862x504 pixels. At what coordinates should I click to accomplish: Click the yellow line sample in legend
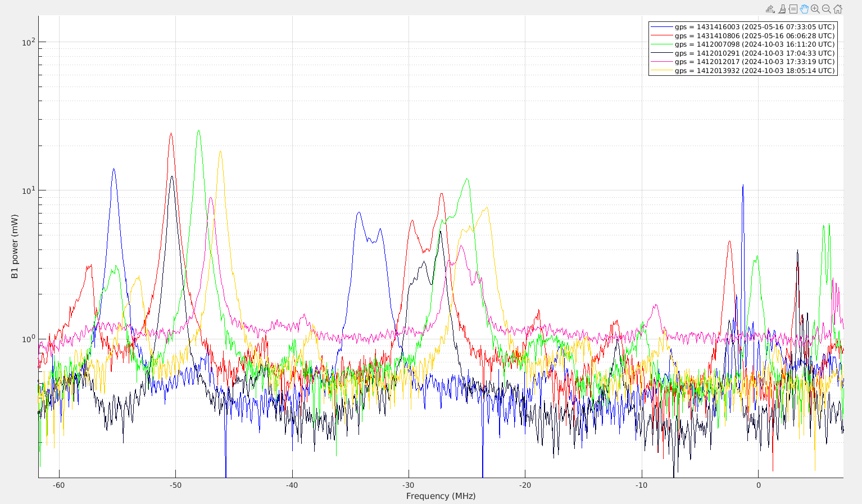tap(662, 71)
